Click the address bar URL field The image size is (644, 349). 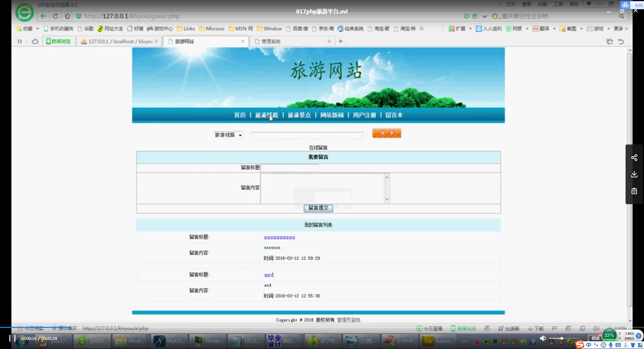click(x=268, y=16)
